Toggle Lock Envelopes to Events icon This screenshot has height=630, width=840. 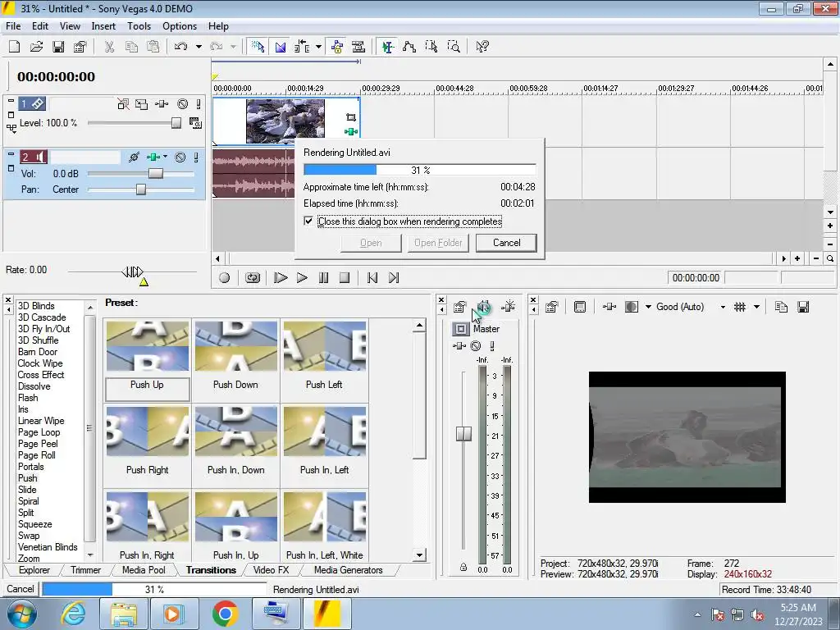(337, 47)
